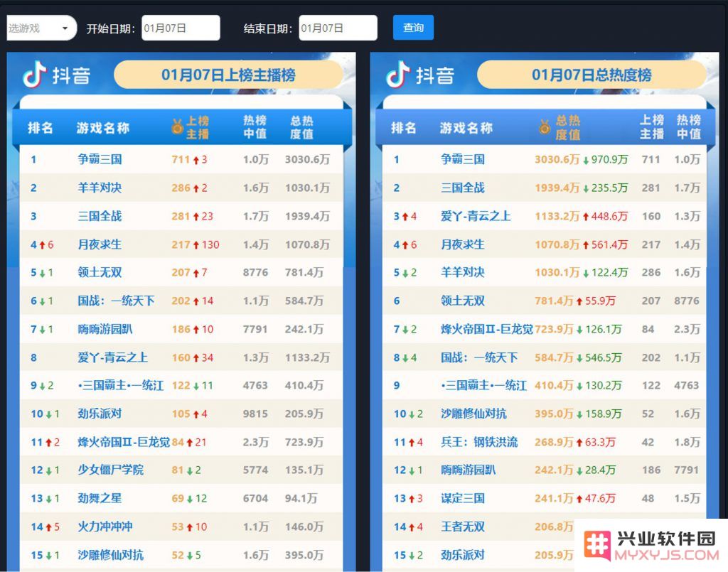Viewport: 728px width, 572px height.
Task: Select 少女僵尸学院 in the left table
Action: [x=110, y=470]
